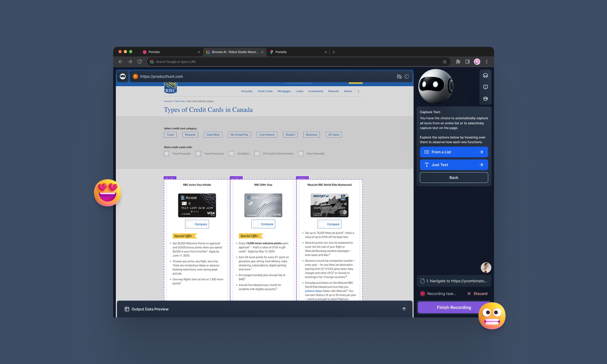Bookmark page with the star icon
The height and width of the screenshot is (364, 607).
coord(445,62)
